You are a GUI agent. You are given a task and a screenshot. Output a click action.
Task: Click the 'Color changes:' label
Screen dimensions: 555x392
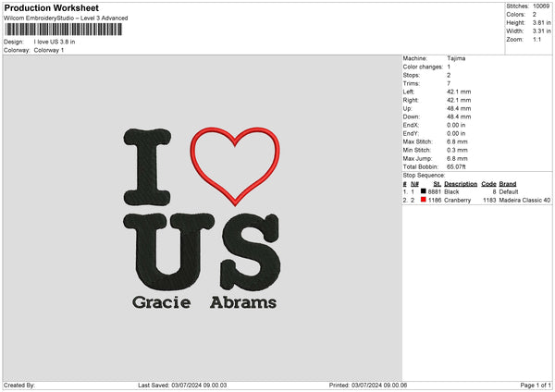[x=423, y=67]
